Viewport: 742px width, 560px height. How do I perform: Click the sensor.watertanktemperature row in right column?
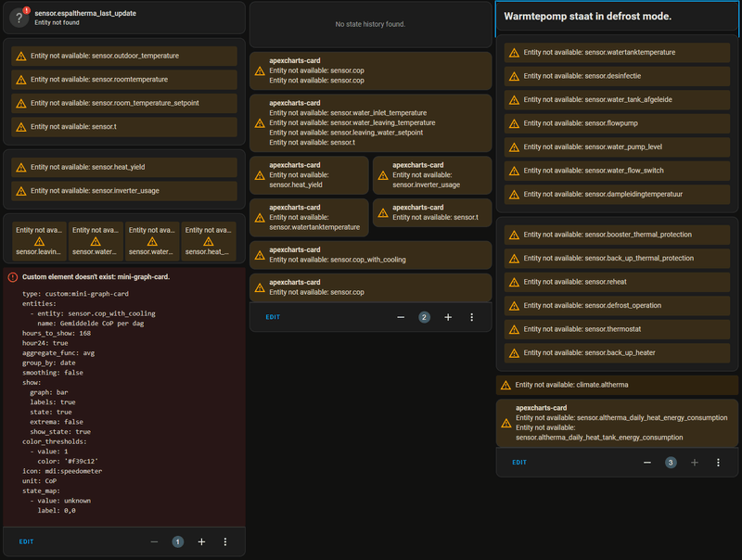(617, 53)
